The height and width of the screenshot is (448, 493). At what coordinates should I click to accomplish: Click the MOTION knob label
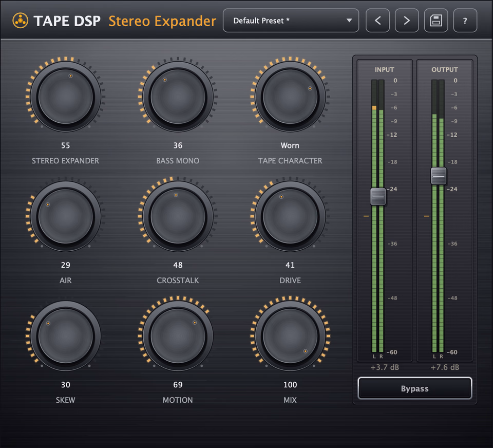coord(178,400)
